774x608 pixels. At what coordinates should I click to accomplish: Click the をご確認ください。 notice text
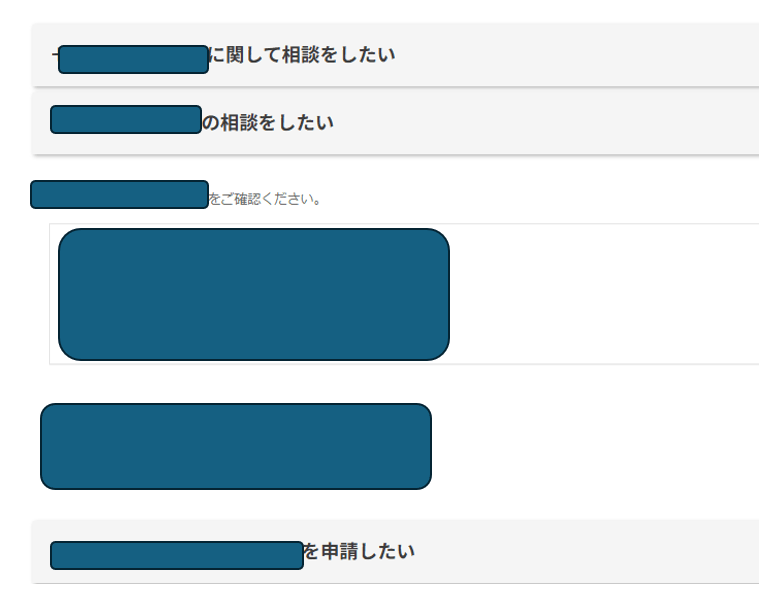[x=265, y=199]
